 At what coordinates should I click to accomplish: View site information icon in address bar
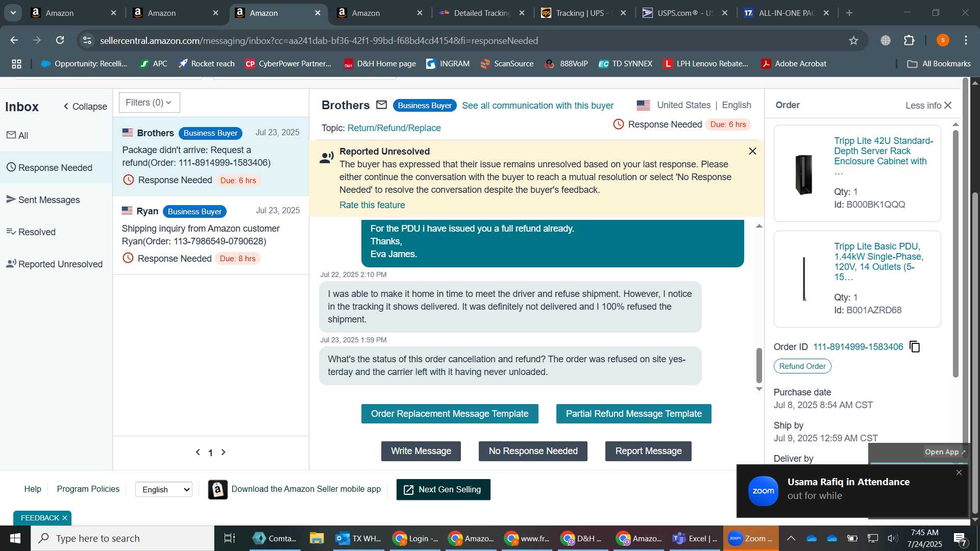click(87, 40)
